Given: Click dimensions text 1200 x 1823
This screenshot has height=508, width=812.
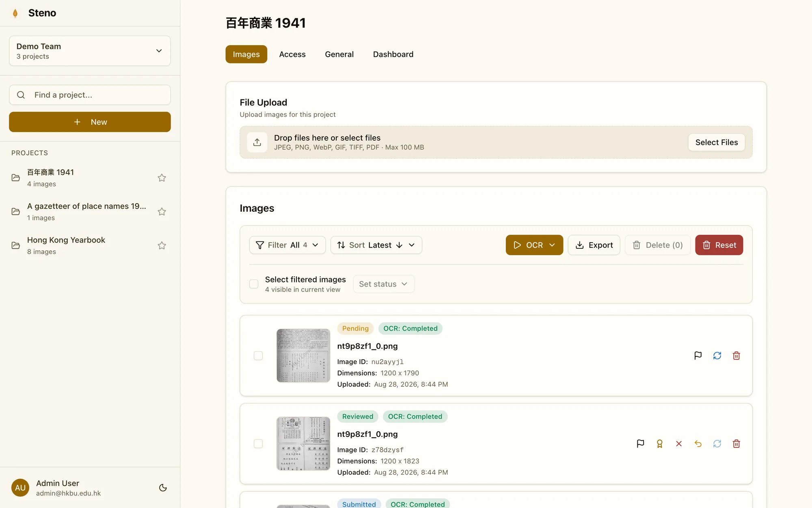Looking at the screenshot, I should [x=400, y=461].
